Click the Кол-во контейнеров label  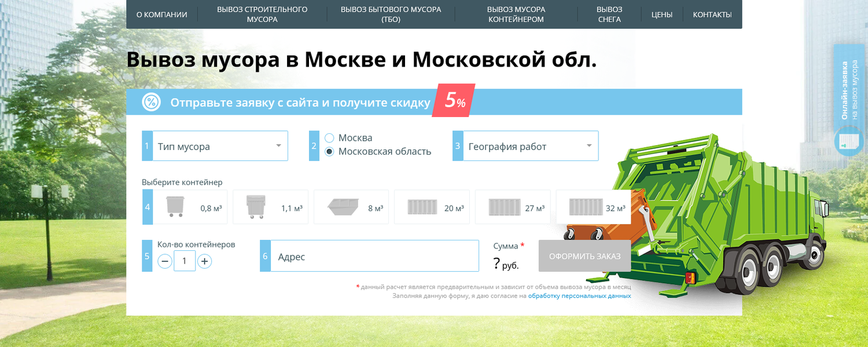(196, 244)
